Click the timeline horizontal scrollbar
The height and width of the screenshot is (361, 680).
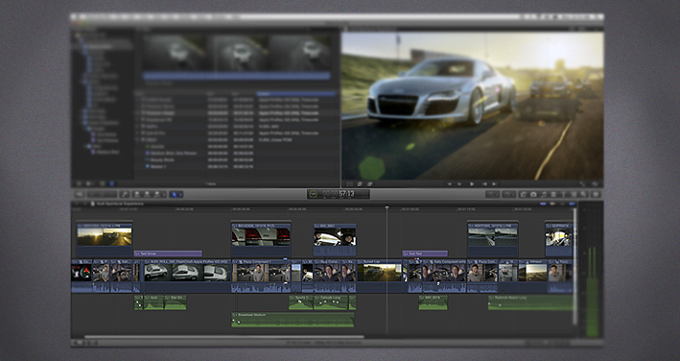click(x=224, y=336)
